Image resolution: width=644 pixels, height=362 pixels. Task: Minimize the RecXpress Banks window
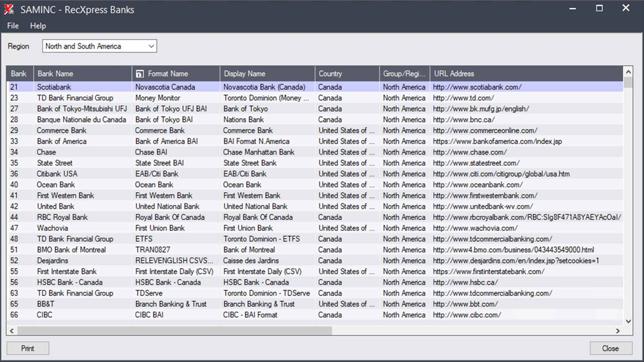(x=573, y=8)
